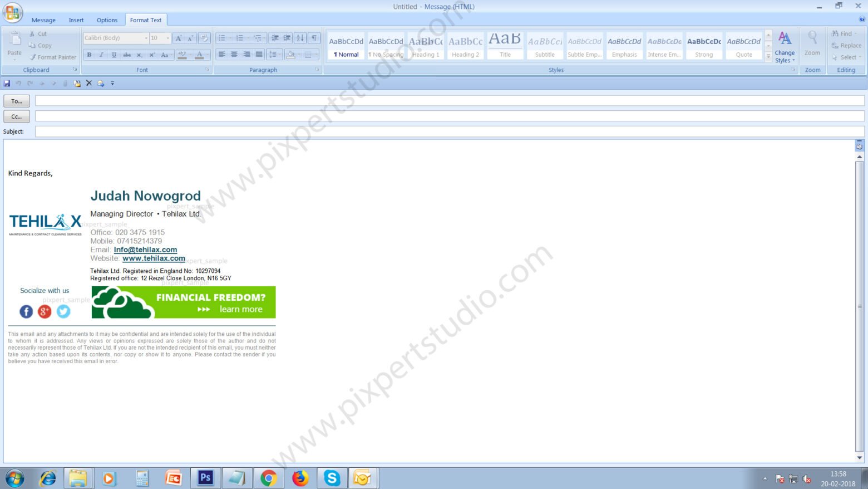Click the Facebook social icon in signature
868x489 pixels.
26,311
